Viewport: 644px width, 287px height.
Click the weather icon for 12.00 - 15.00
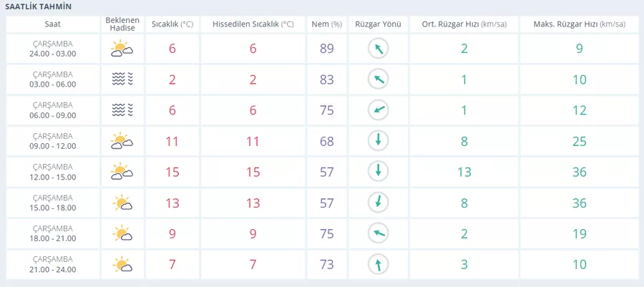click(x=122, y=172)
